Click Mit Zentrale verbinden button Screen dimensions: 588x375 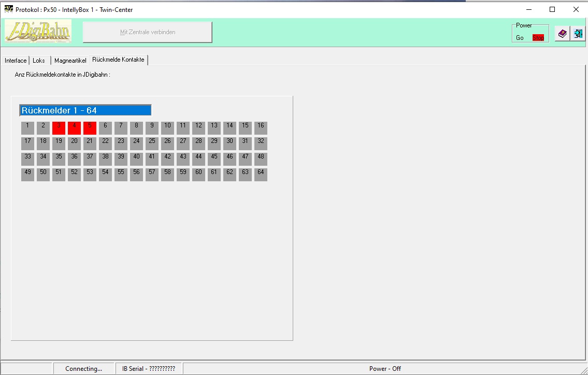coord(147,32)
